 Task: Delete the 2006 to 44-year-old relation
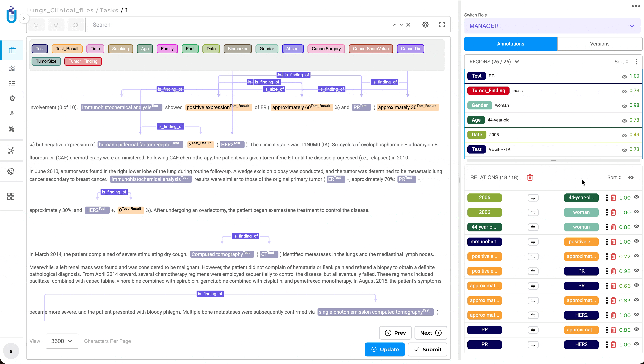click(613, 198)
